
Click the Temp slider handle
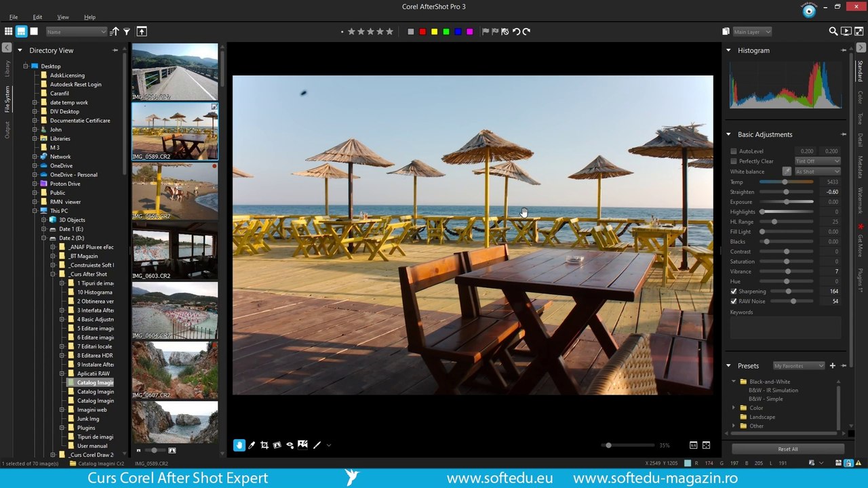[x=785, y=182]
